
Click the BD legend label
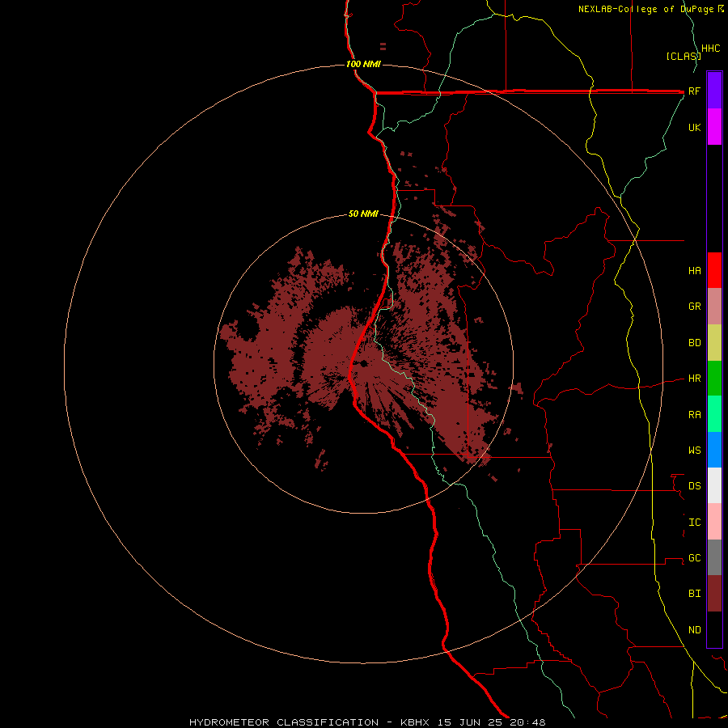[694, 343]
